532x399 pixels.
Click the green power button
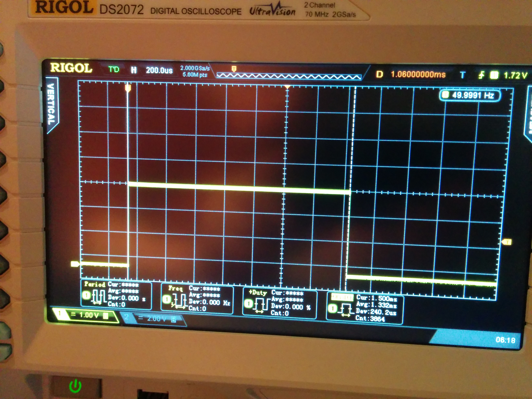click(x=75, y=386)
